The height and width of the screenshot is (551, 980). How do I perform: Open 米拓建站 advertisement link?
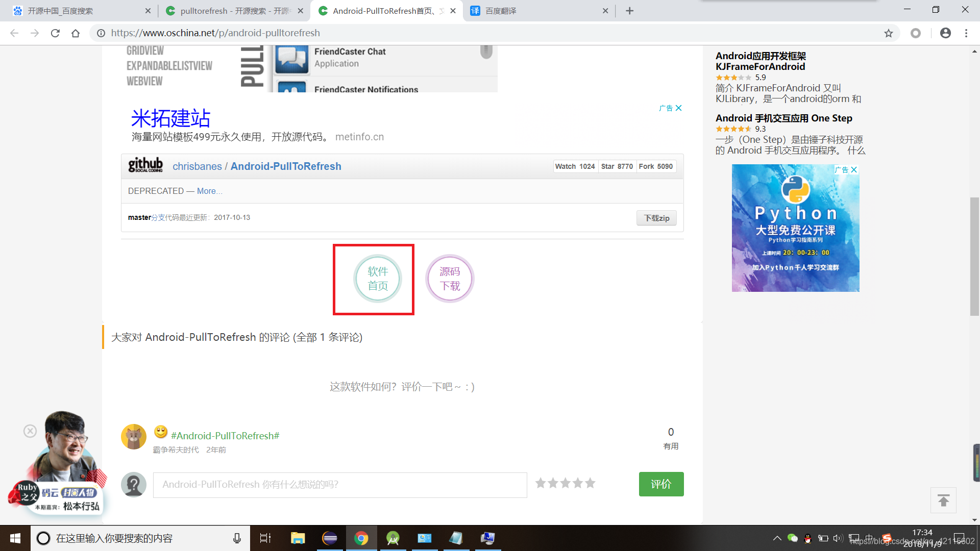(x=170, y=118)
